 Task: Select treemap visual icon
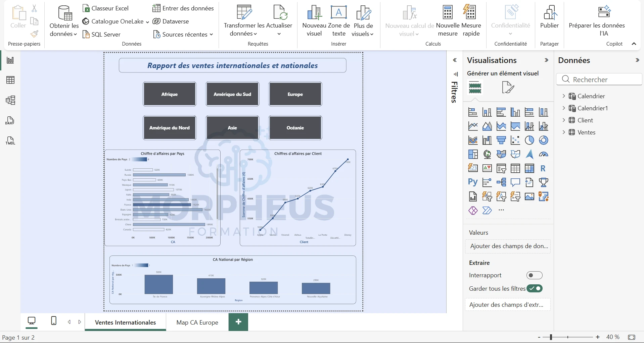pyautogui.click(x=473, y=154)
